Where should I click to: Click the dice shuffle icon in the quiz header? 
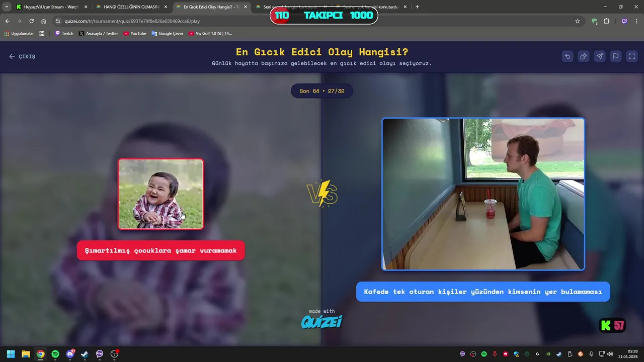(584, 56)
